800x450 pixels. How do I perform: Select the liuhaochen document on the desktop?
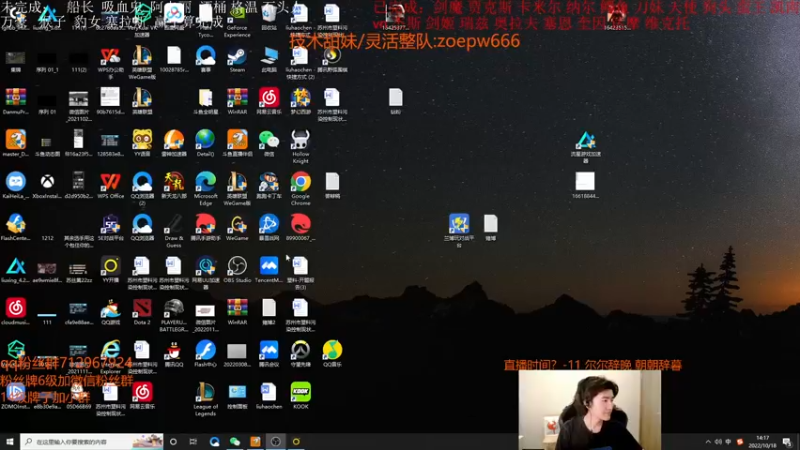(269, 396)
